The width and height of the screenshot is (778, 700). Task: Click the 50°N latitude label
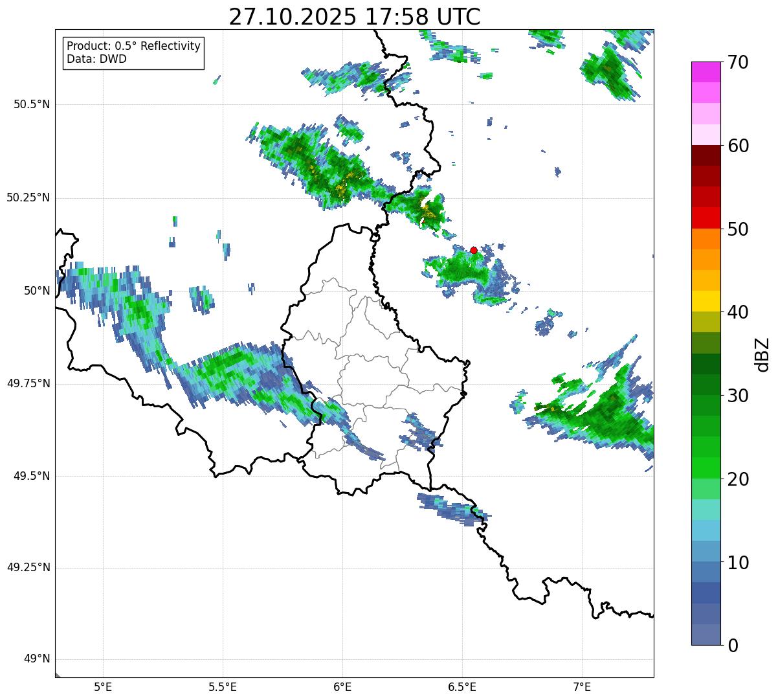click(x=37, y=291)
